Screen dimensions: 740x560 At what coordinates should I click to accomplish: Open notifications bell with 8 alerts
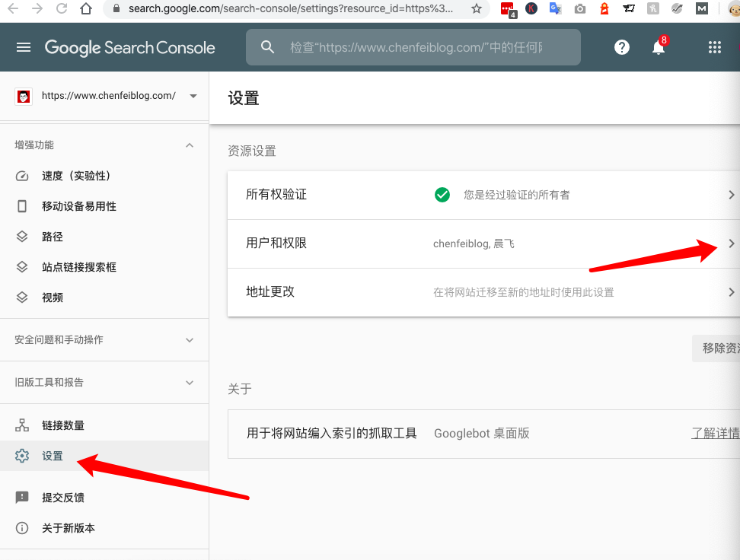pos(659,46)
